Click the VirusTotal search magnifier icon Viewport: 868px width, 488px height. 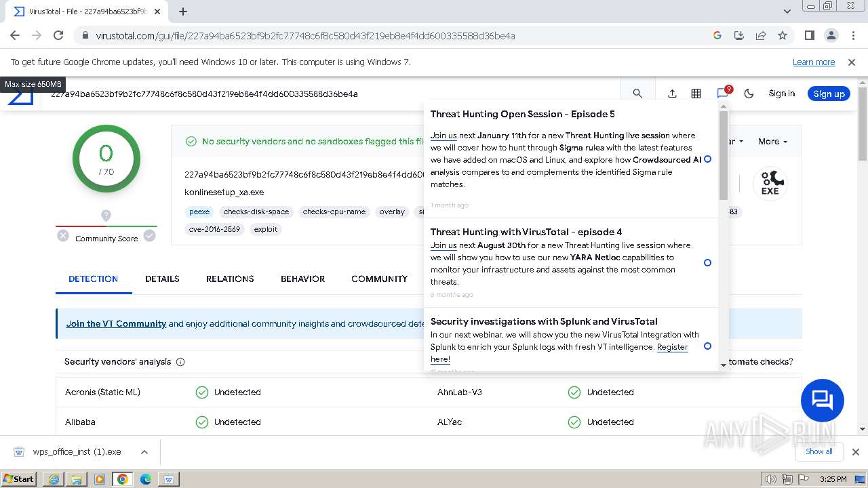point(637,94)
